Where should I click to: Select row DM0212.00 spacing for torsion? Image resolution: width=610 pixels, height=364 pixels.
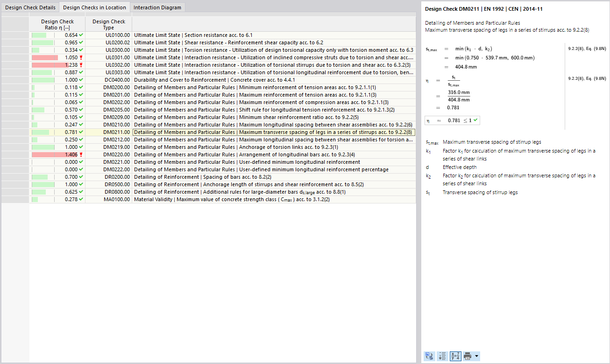222,140
